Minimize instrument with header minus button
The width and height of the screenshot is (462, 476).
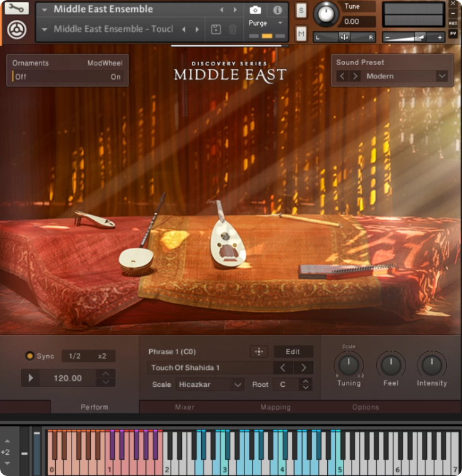453,13
